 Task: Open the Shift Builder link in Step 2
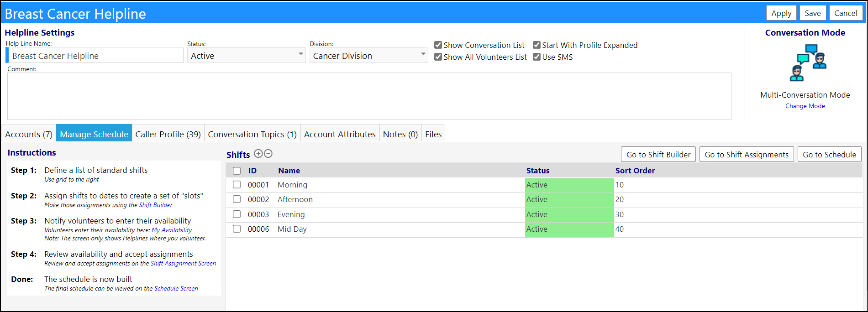point(156,205)
